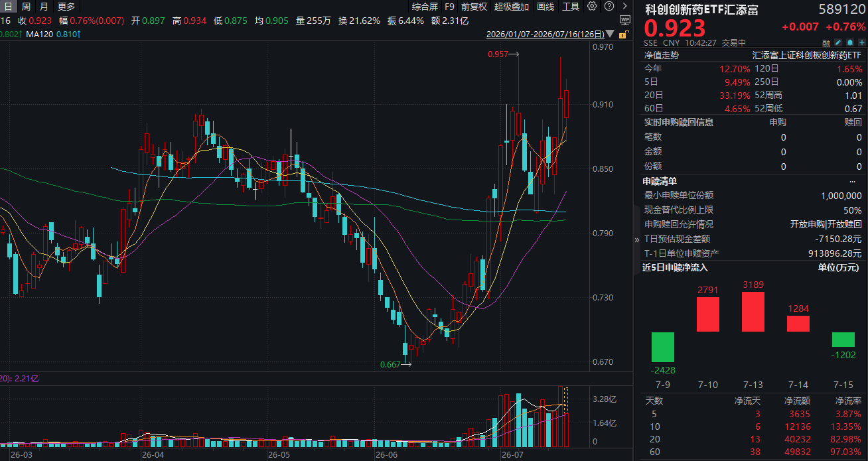
Task: Click the 画线 drawing tools button
Action: click(545, 7)
